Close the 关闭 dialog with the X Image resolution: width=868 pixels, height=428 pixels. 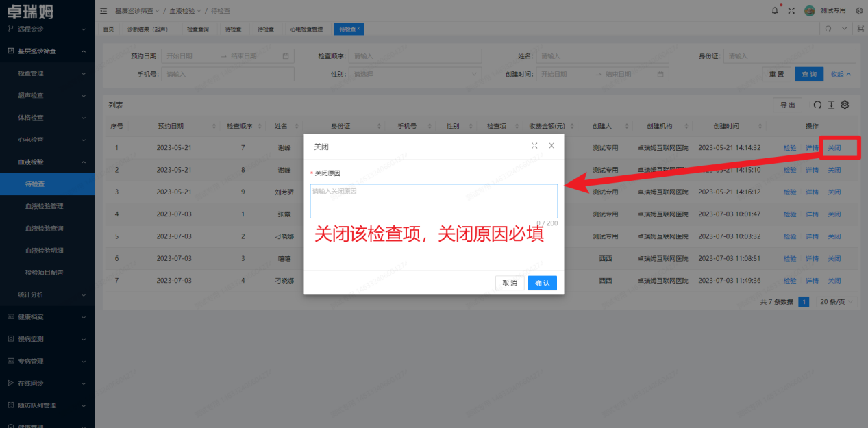coord(551,146)
